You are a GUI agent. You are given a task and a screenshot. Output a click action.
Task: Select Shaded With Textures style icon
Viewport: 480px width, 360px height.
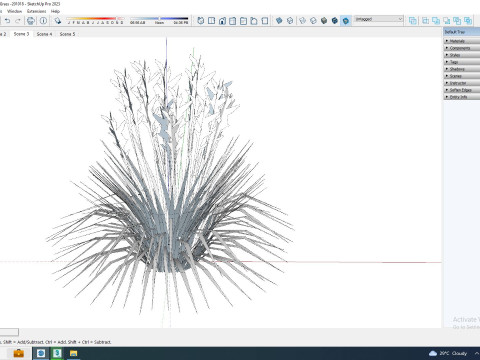point(335,21)
